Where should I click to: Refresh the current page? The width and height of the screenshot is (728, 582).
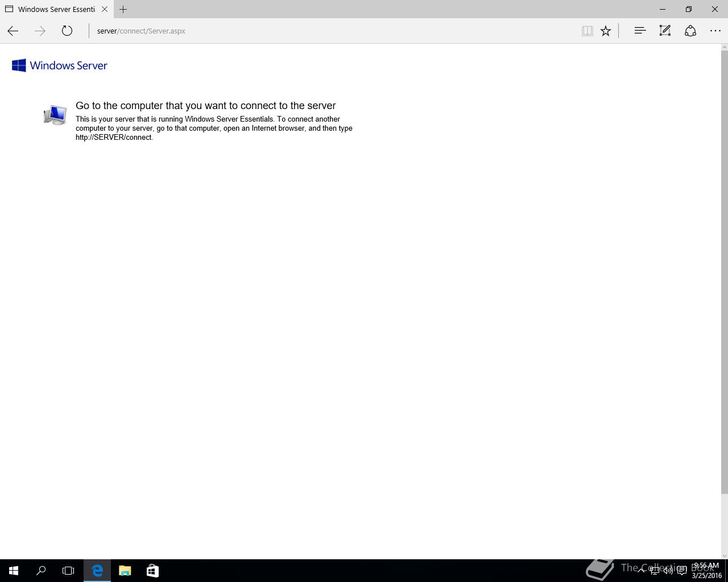(x=67, y=31)
